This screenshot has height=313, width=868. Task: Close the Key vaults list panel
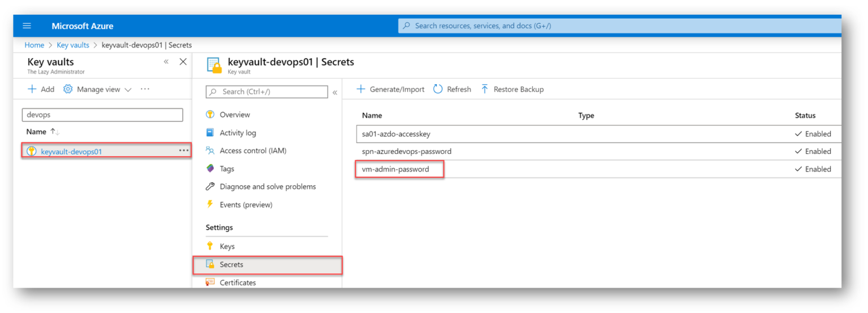click(183, 62)
